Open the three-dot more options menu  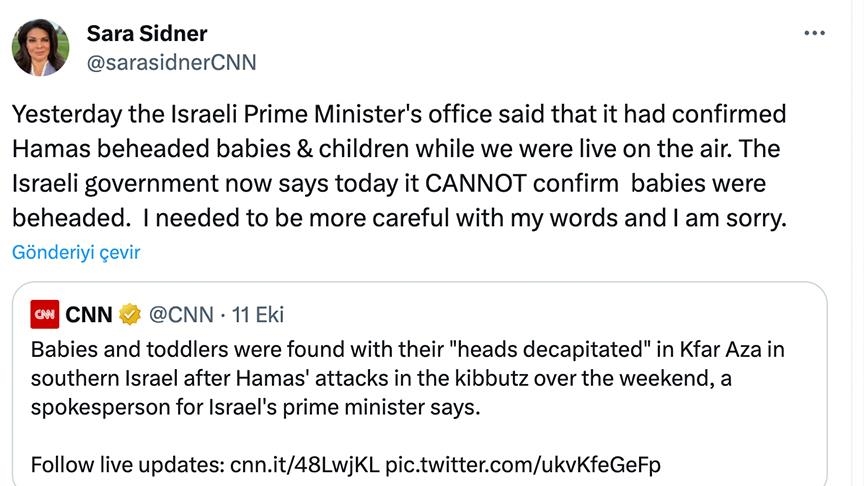pyautogui.click(x=814, y=34)
